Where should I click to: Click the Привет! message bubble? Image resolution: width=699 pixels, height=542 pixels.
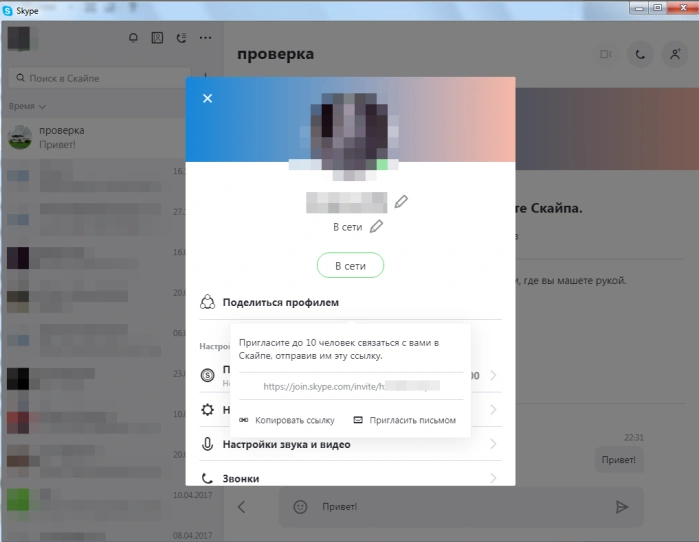(x=619, y=460)
